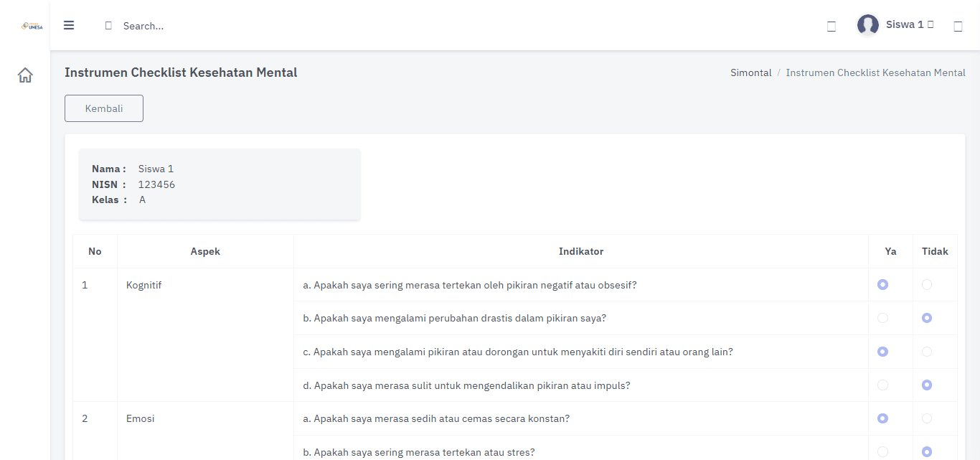
Task: Click the Ya column header
Action: pyautogui.click(x=890, y=251)
